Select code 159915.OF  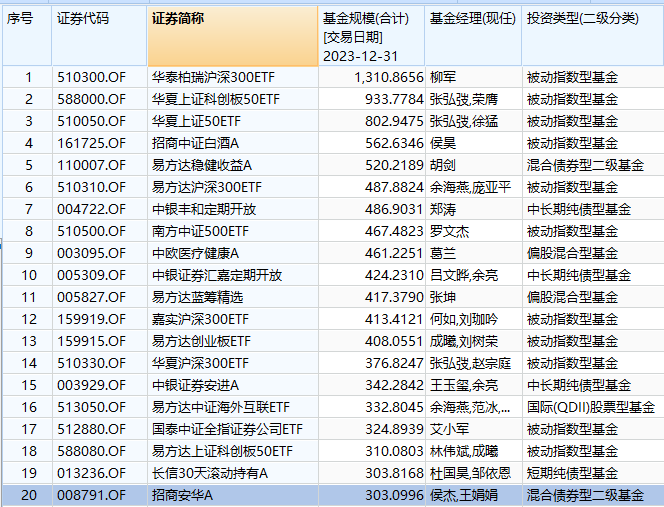coord(91,341)
